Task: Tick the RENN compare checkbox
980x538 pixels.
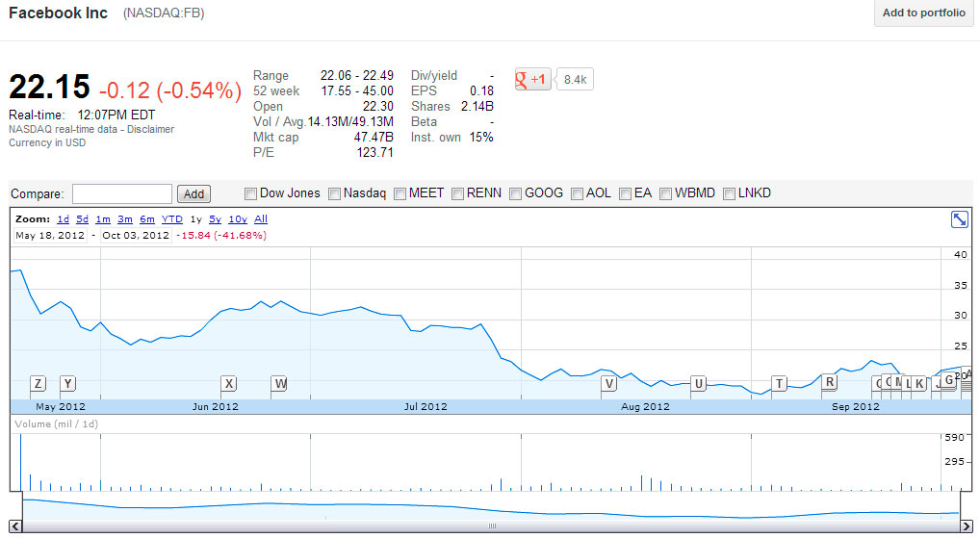Action: (457, 193)
